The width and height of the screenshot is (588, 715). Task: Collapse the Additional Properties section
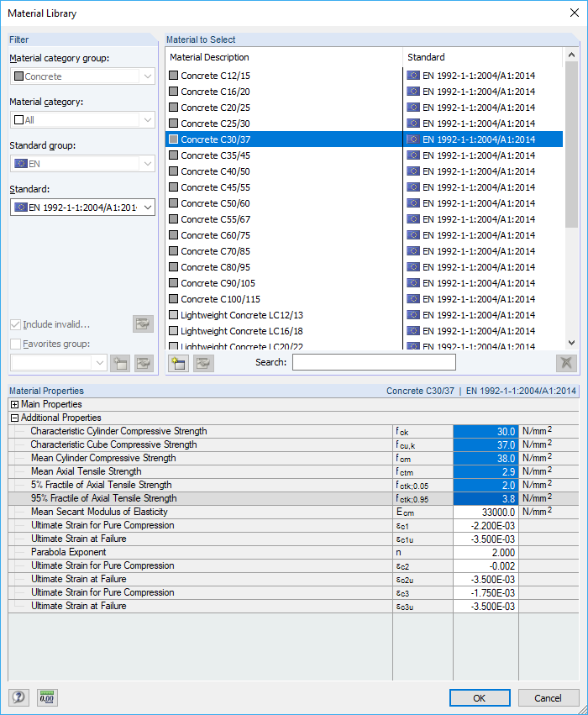click(14, 418)
